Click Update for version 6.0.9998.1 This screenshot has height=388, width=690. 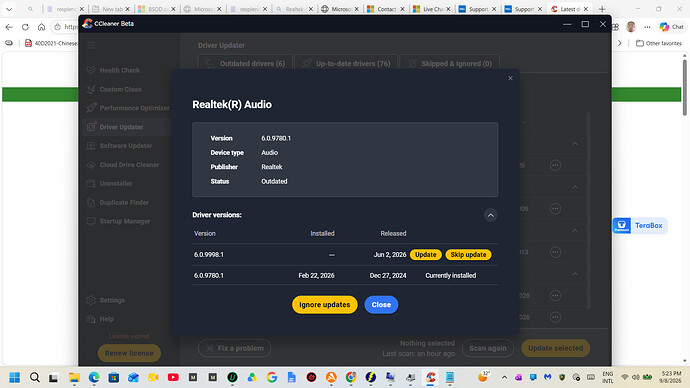tap(426, 255)
